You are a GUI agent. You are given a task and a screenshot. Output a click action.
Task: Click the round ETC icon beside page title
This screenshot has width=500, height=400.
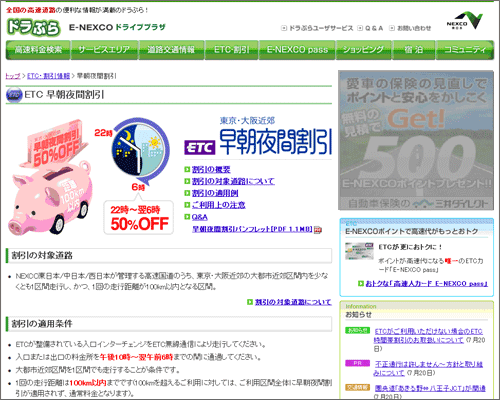pos(14,95)
